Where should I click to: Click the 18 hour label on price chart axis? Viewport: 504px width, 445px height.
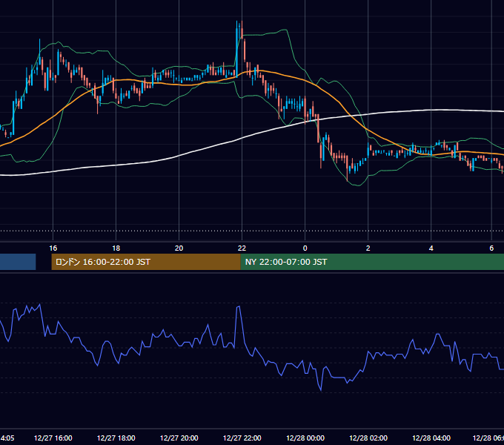116,248
